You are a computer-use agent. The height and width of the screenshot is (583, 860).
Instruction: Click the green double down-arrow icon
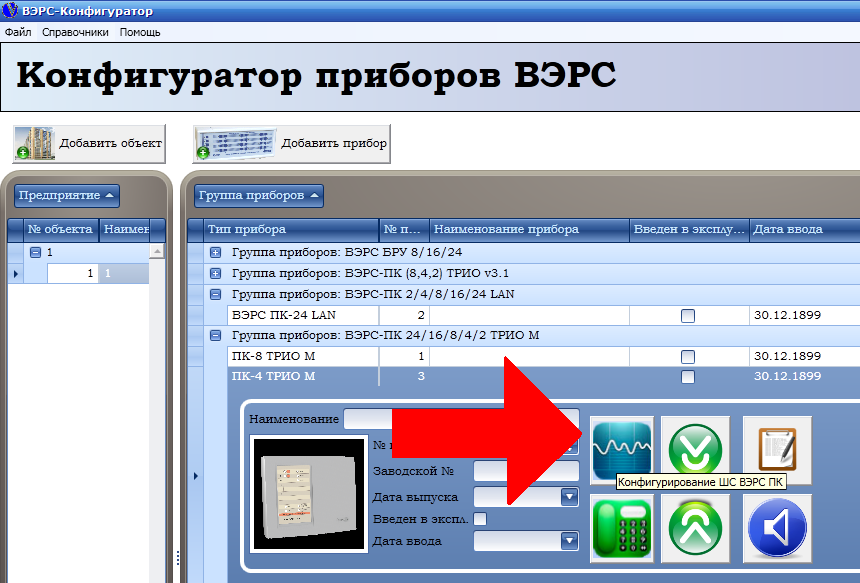[695, 448]
